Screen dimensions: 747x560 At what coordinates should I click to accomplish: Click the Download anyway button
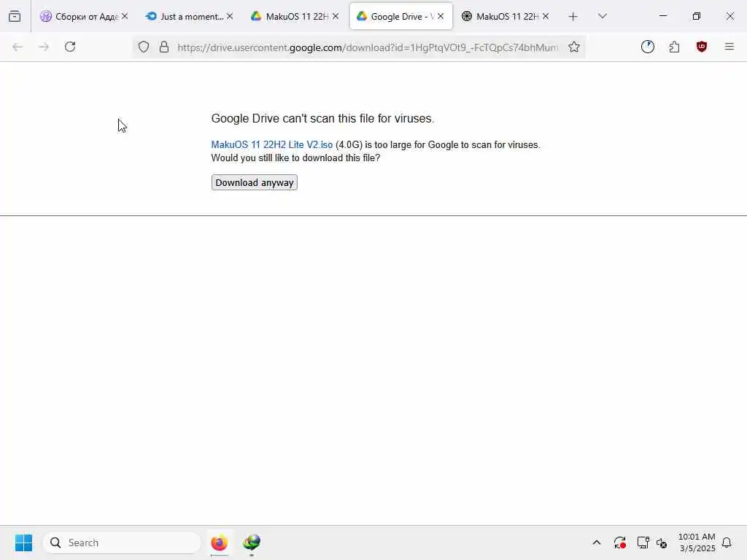pyautogui.click(x=255, y=182)
